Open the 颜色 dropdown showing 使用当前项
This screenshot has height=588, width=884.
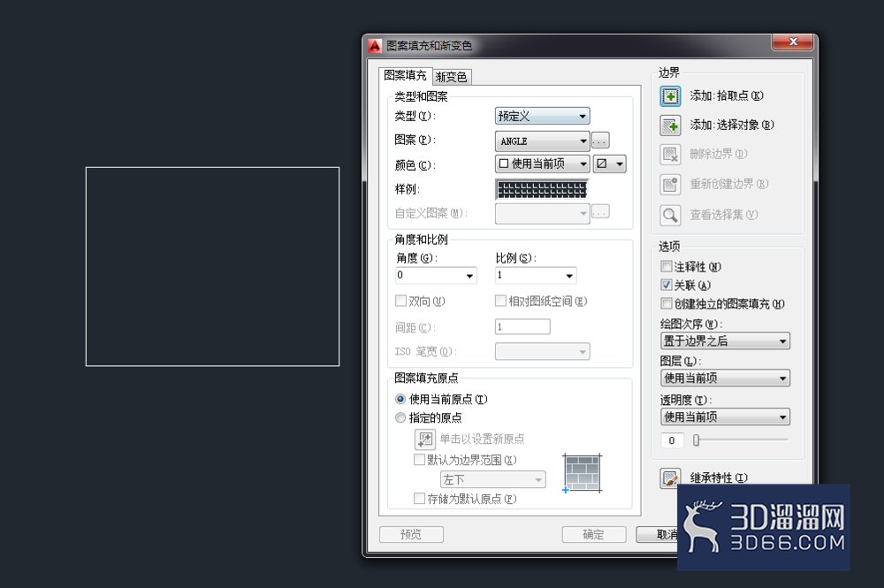point(543,164)
